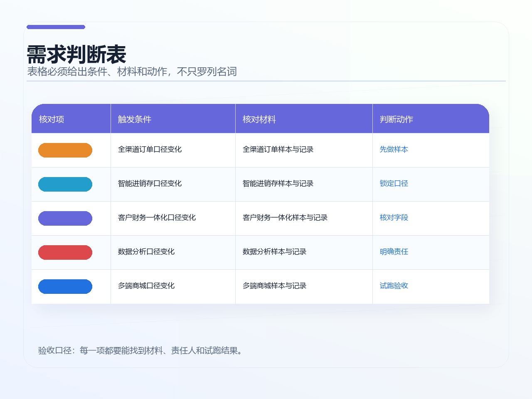Click the title 需求判断表
Viewport: 532px width, 399px height.
pos(76,54)
